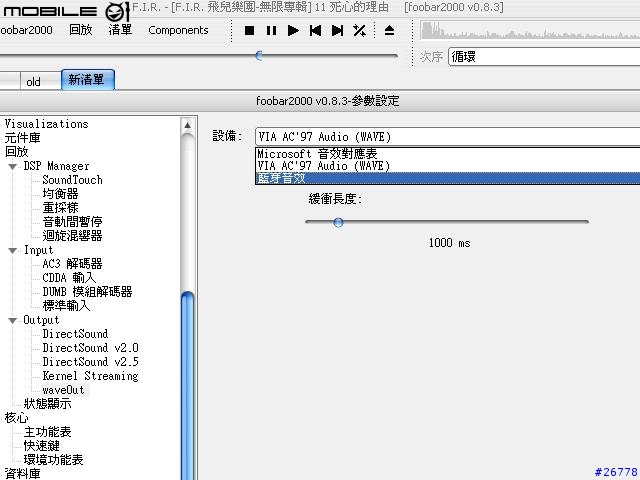Select Microsoft 音效對應表 in device list

coord(448,154)
